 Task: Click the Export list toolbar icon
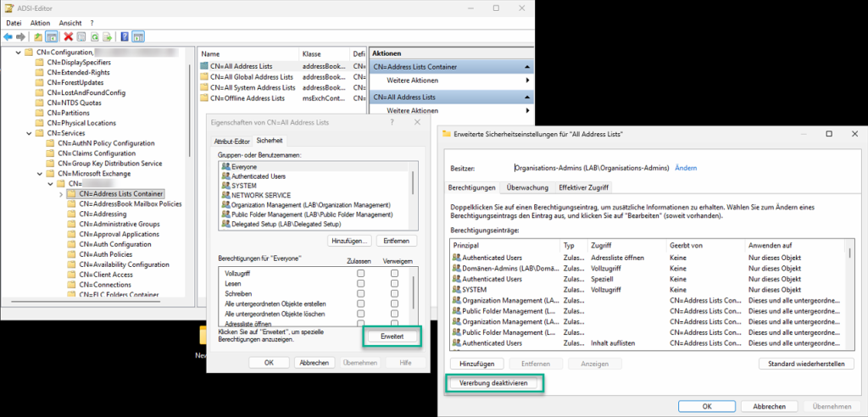point(108,36)
